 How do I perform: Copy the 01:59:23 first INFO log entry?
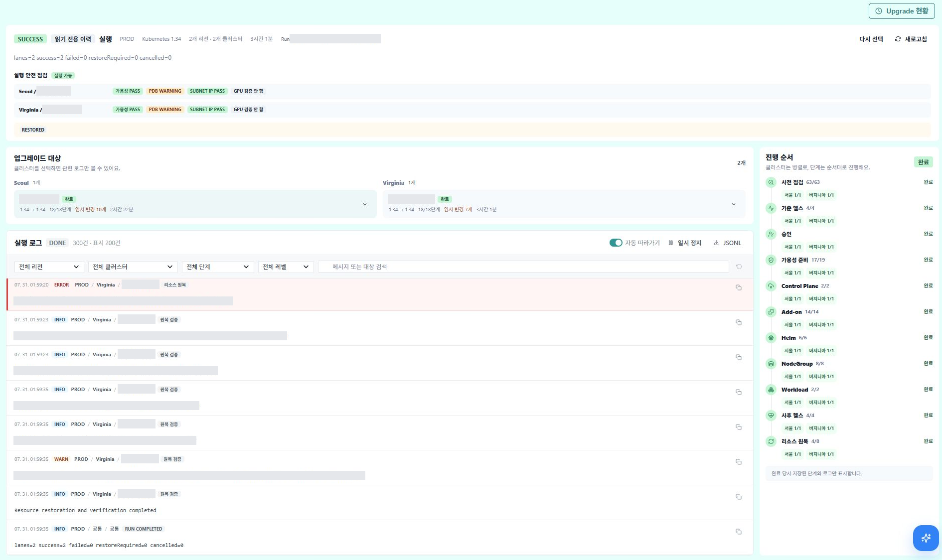tap(739, 322)
